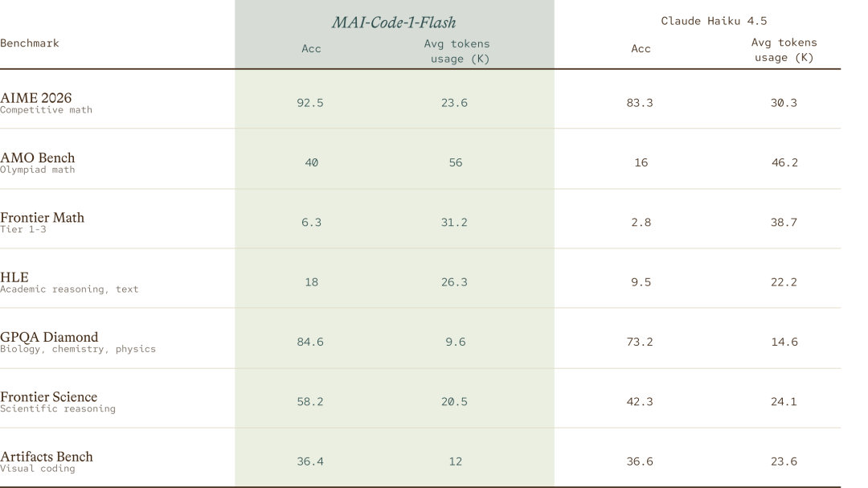Click the MAI-Code-1-Flash column heading

394,23
